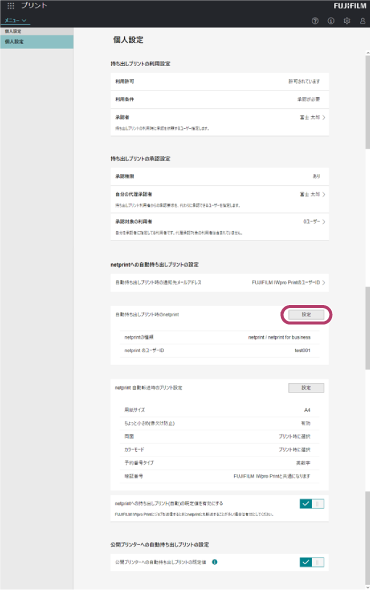Open the notification mail address row chevron

click(324, 283)
